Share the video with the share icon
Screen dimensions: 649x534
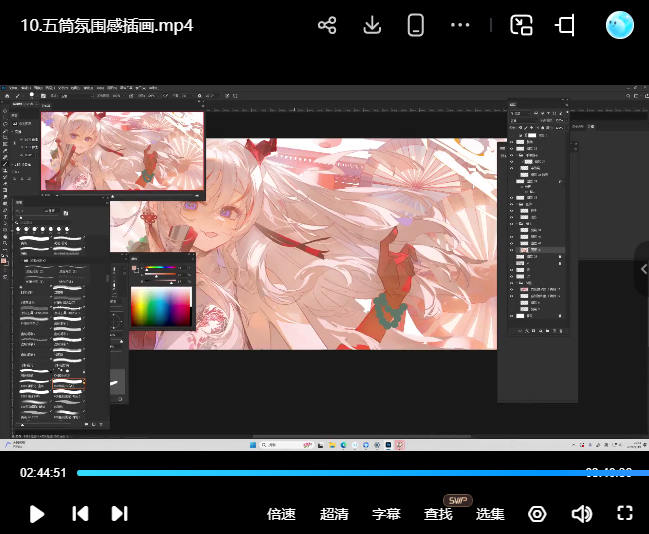click(x=327, y=25)
